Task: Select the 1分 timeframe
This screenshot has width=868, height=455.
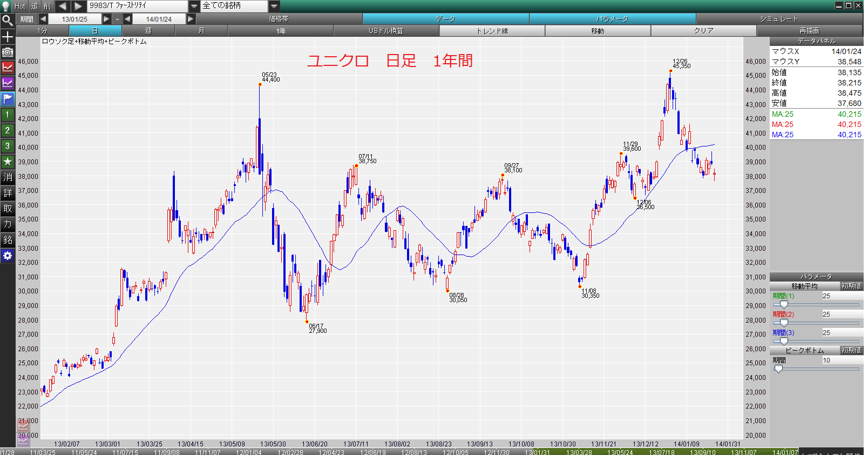Action: [42, 31]
